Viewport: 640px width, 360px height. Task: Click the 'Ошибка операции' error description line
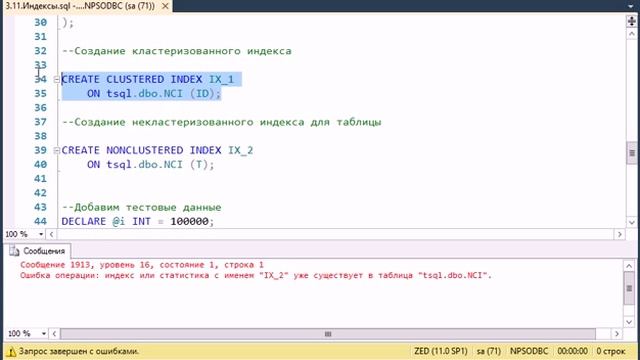tap(256, 276)
